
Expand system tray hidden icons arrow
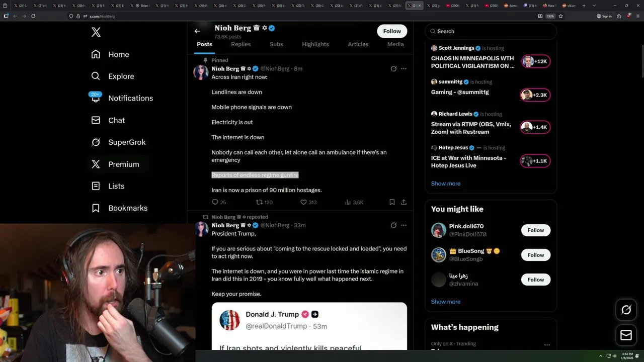tap(601, 356)
